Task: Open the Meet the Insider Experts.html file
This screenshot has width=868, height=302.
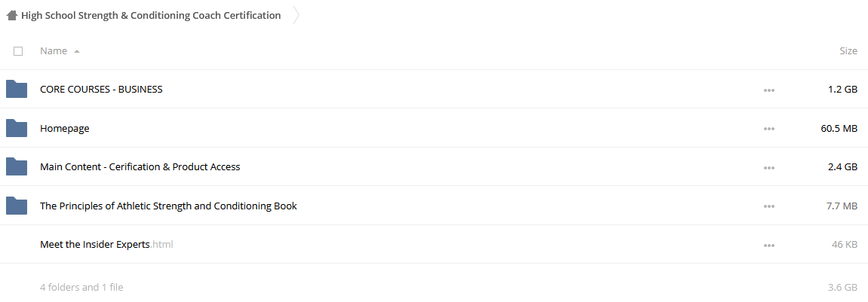Action: pyautogui.click(x=107, y=244)
